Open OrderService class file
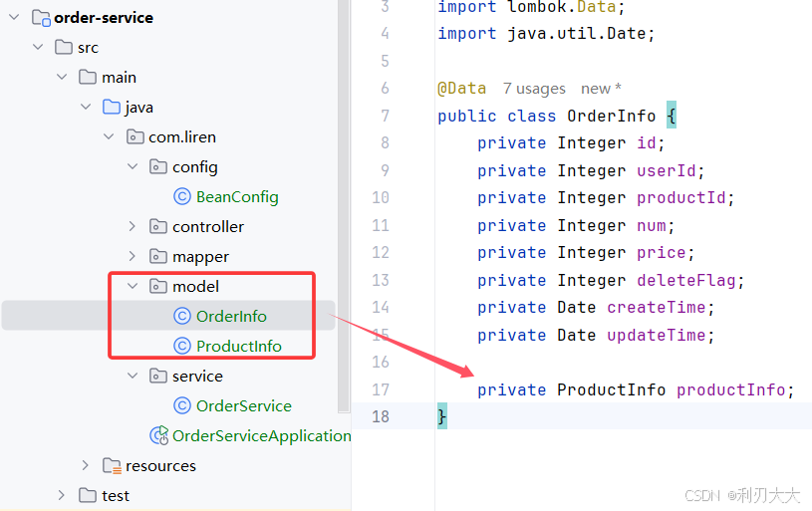This screenshot has width=812, height=511. click(244, 405)
